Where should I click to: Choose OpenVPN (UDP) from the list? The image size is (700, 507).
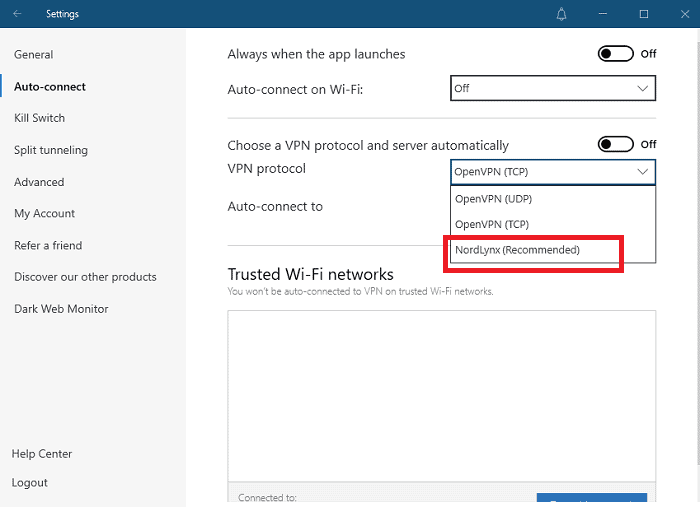[493, 199]
